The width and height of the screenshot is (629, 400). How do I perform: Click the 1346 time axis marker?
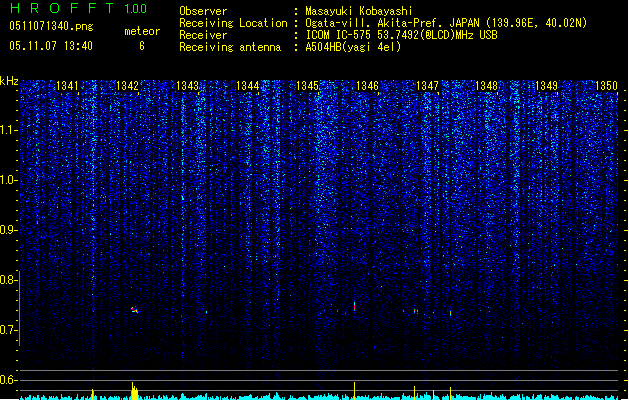click(x=367, y=86)
